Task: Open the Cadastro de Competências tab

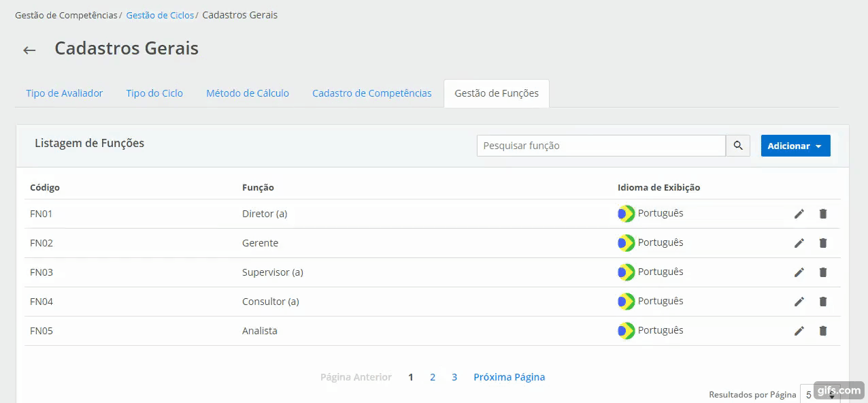Action: [371, 93]
